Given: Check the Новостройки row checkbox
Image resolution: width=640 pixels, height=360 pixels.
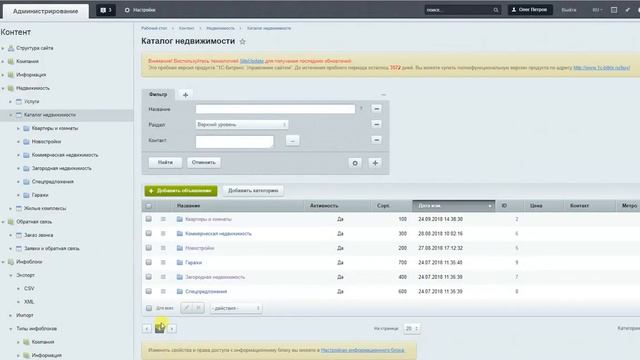Looking at the screenshot, I should click(149, 248).
